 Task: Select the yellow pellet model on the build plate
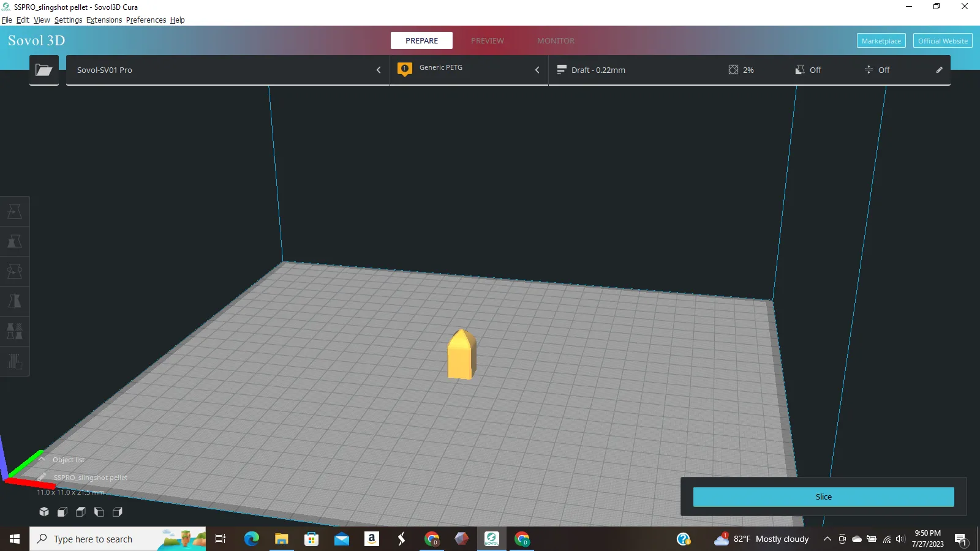pos(461,354)
